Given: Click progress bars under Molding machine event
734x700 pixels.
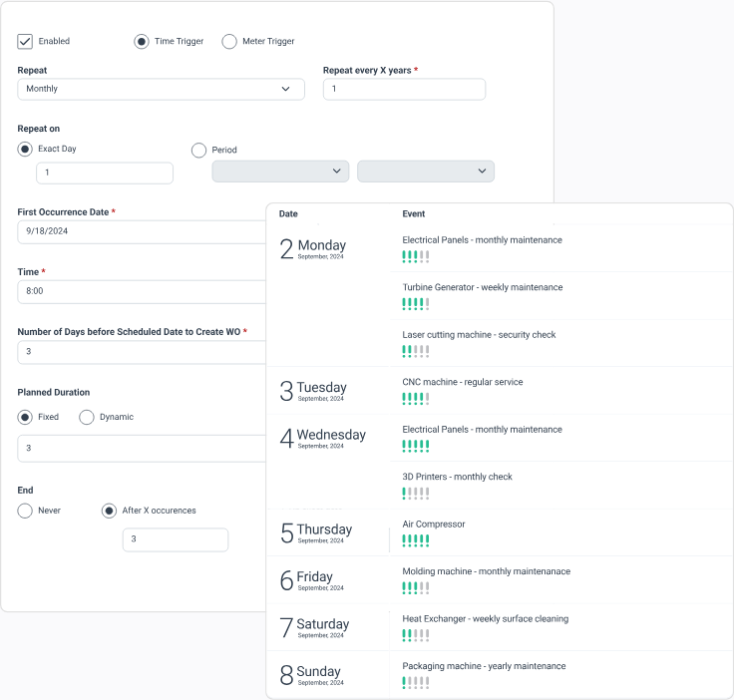Looking at the screenshot, I should click(x=416, y=587).
